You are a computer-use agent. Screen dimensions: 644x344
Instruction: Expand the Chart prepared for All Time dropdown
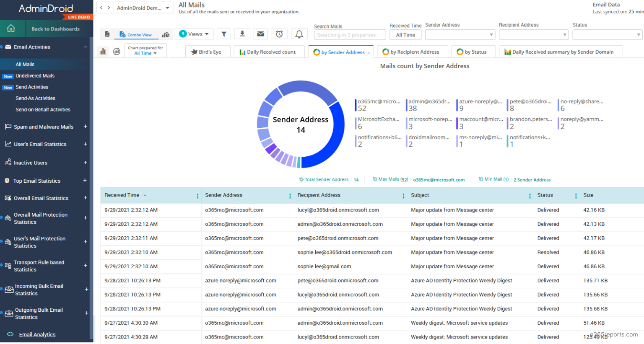pyautogui.click(x=145, y=51)
